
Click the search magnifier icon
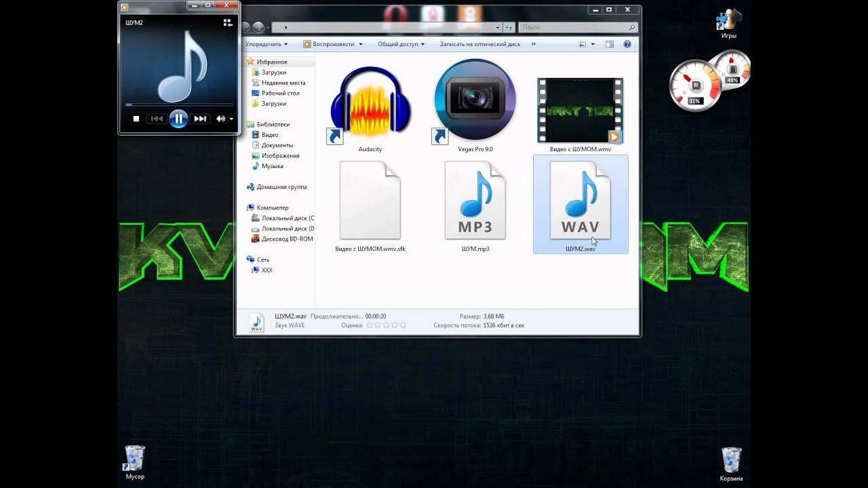click(x=633, y=28)
